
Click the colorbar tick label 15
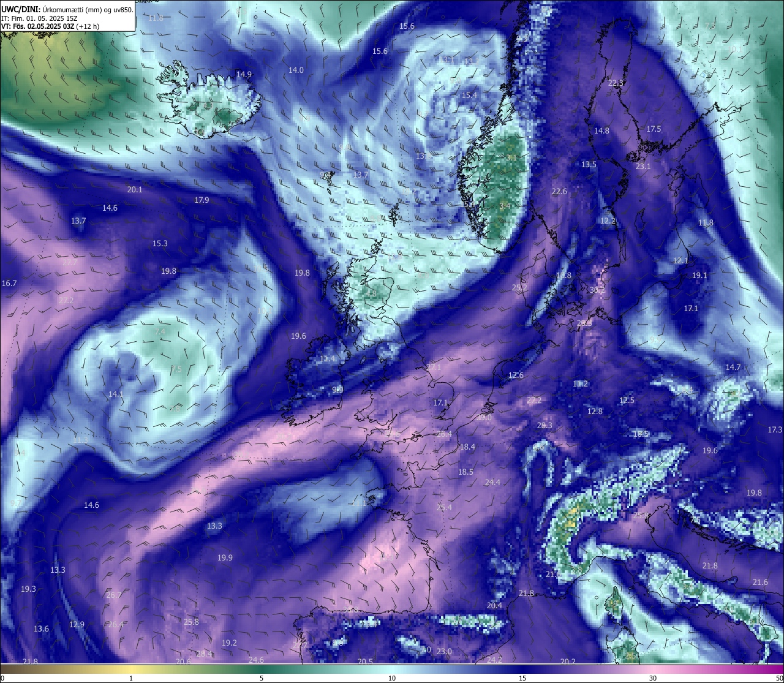pos(522,678)
